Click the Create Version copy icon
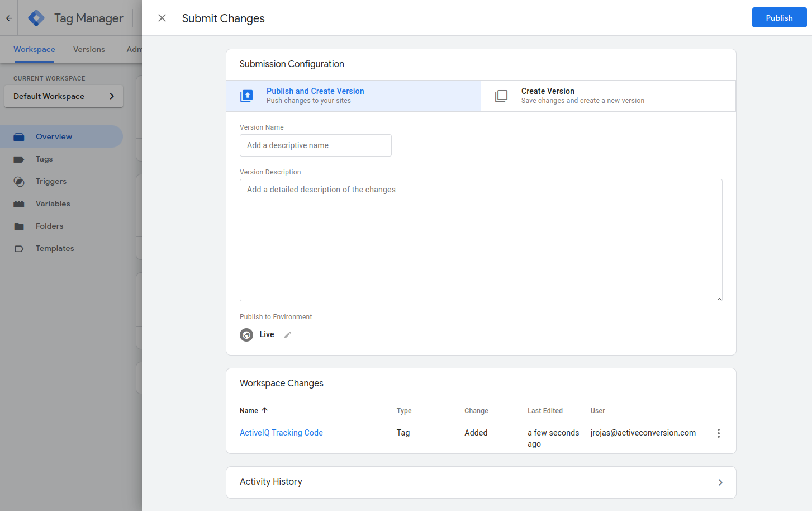Viewport: 812px width, 511px height. coord(501,96)
